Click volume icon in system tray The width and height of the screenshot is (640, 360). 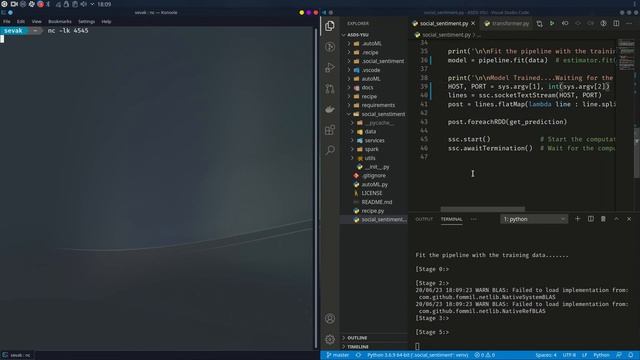pyautogui.click(x=84, y=4)
